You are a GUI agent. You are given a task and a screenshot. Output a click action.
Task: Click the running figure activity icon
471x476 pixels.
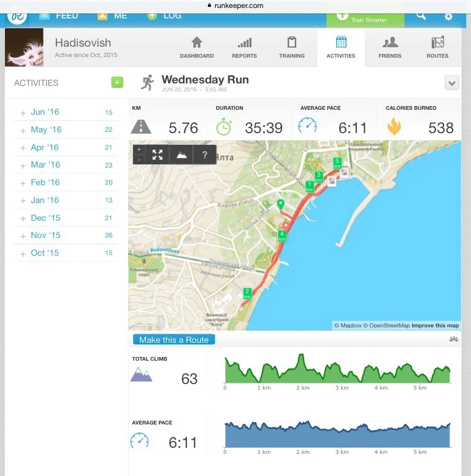(147, 83)
